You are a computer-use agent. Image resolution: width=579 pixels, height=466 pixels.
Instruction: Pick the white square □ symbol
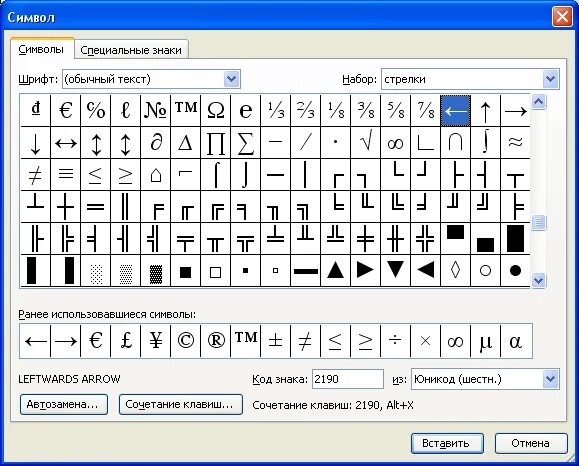click(x=216, y=271)
